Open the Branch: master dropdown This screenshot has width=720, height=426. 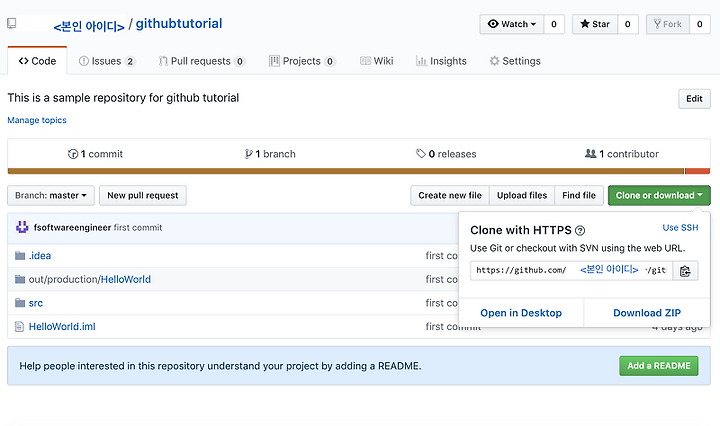[x=51, y=196]
